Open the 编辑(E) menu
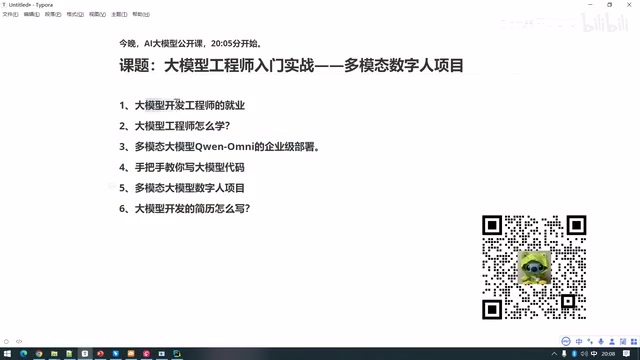 point(31,14)
